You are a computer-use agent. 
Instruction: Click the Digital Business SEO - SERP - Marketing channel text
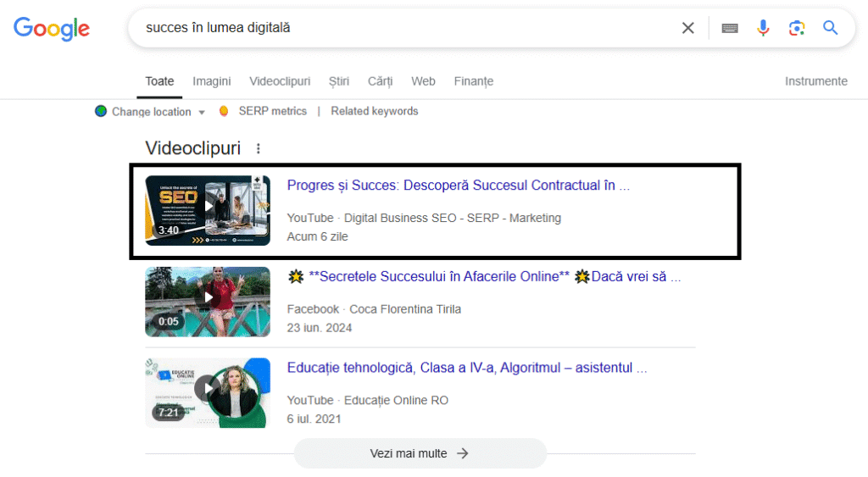pos(453,218)
